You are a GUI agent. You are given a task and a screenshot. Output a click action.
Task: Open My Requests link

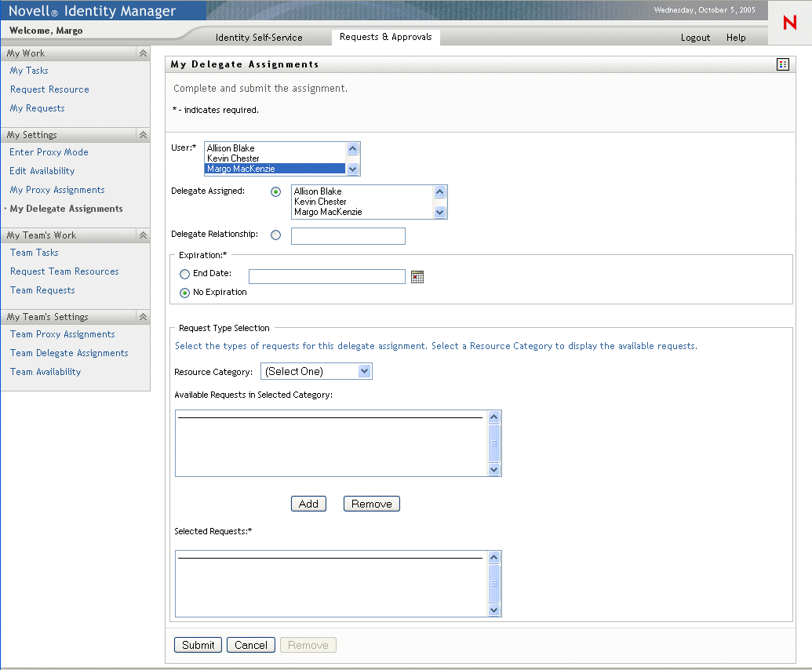click(x=38, y=108)
